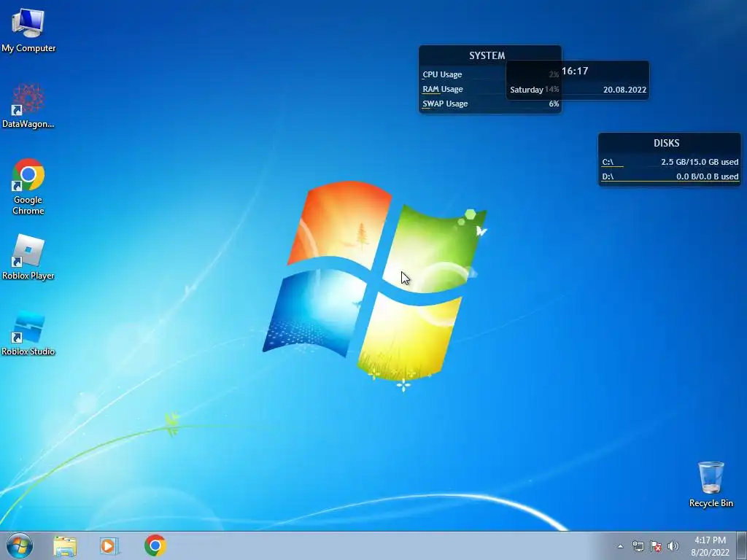Select the Roblox Studio desktop shortcut
This screenshot has height=560, width=747.
click(28, 333)
